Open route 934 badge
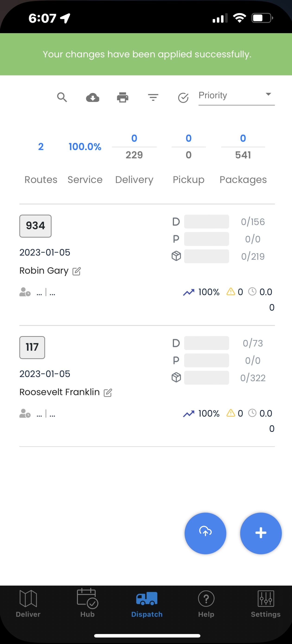 (x=35, y=226)
